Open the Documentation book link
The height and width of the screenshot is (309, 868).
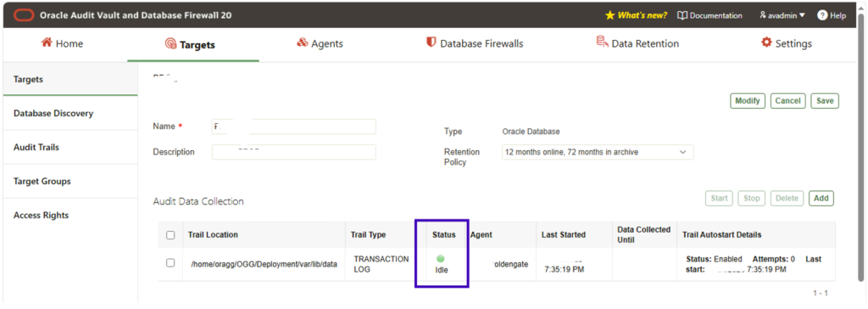coord(709,15)
